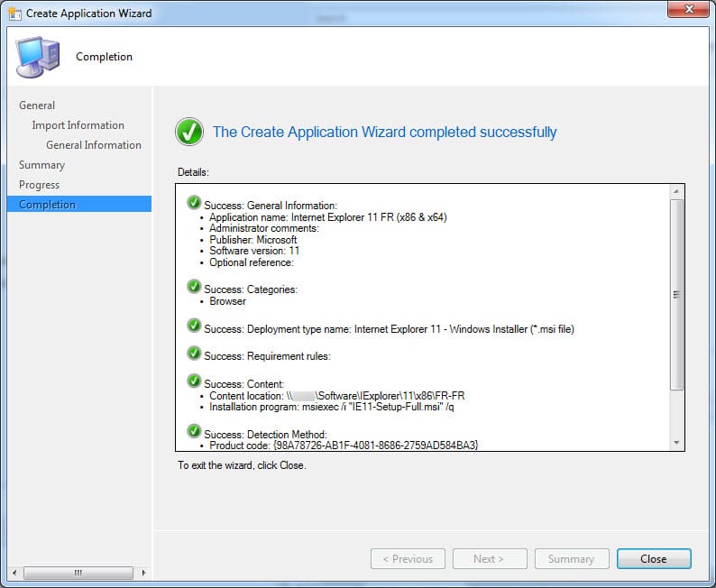
Task: Click green check beside Success: Content
Action: tap(194, 381)
